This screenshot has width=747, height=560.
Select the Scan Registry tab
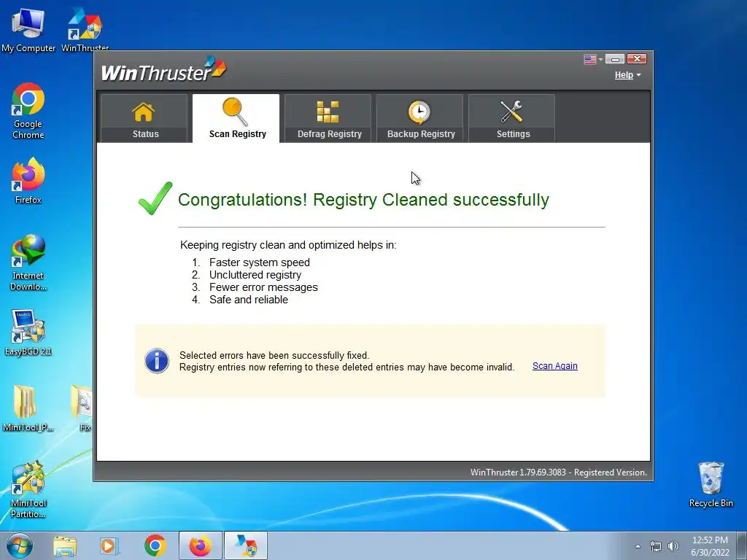click(236, 118)
